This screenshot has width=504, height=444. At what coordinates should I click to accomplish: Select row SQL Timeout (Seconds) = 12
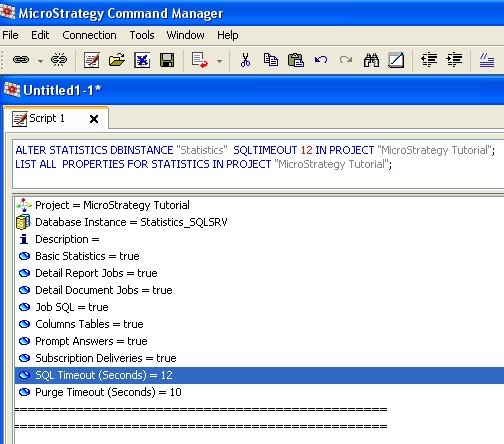click(x=259, y=375)
